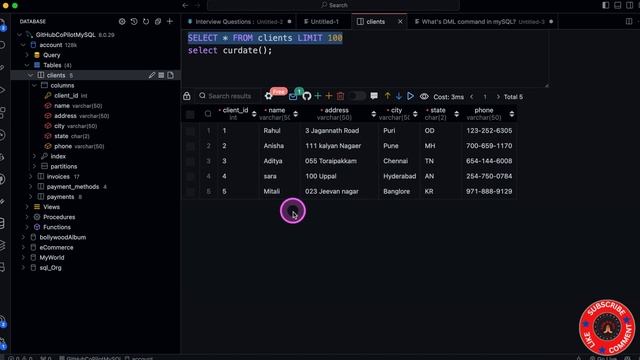
Task: Flip the toggle switch in the results toolbar
Action: pos(357,96)
